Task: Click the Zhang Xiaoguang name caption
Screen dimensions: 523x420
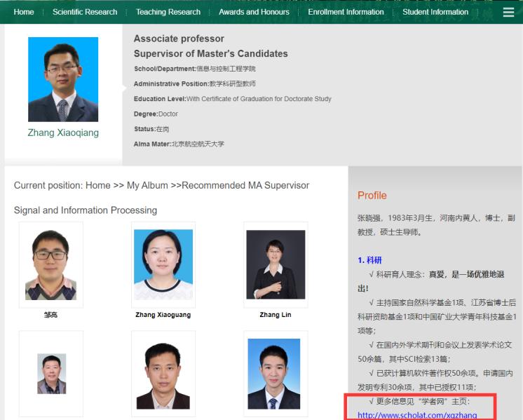Action: pos(163,315)
